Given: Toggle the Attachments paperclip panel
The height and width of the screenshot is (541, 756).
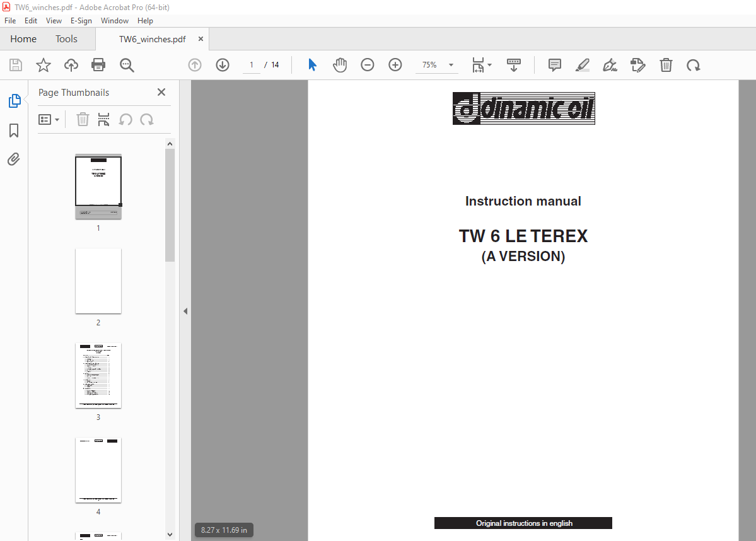Looking at the screenshot, I should pyautogui.click(x=14, y=159).
